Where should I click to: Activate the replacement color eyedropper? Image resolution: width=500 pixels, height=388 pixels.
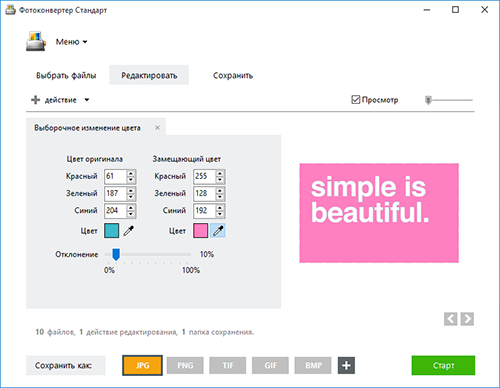click(218, 231)
